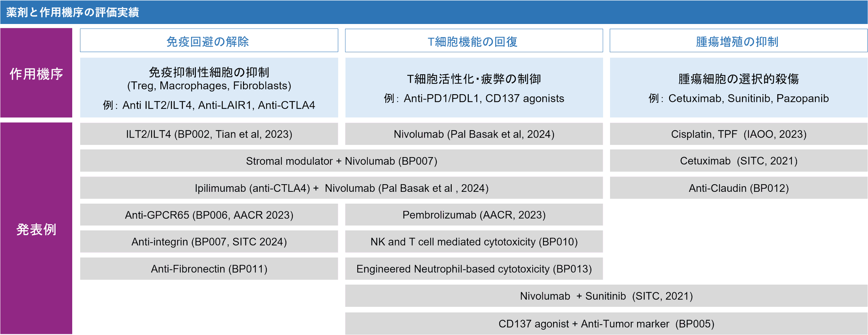This screenshot has width=868, height=335.
Task: Click the 作用機序 row label
Action: (36, 74)
